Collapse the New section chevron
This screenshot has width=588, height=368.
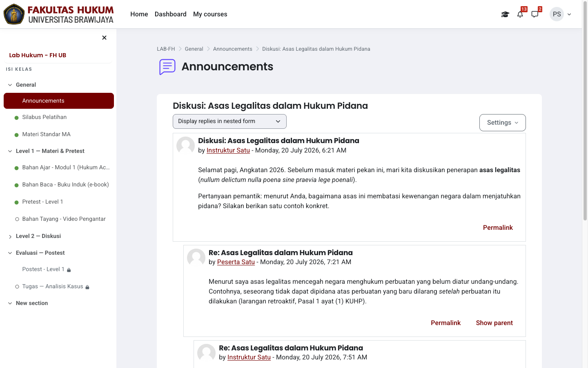click(10, 303)
